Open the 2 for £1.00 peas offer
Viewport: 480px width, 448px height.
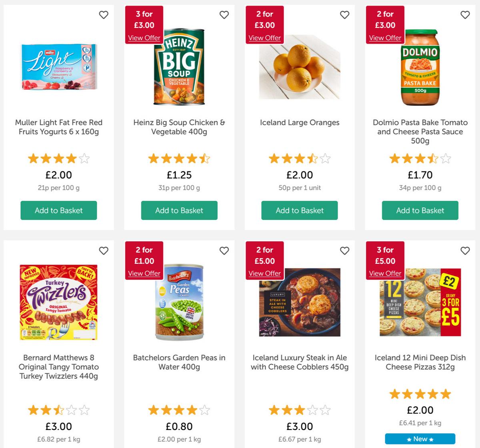(x=144, y=273)
